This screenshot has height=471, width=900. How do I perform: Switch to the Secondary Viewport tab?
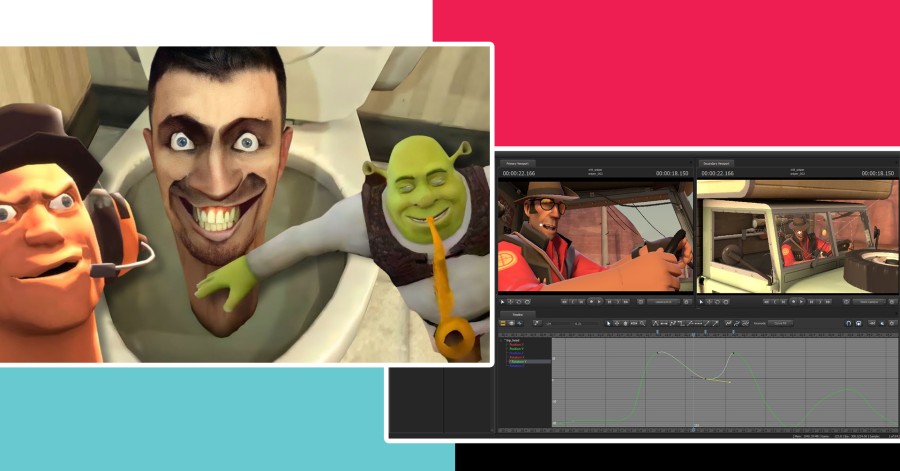tap(716, 164)
